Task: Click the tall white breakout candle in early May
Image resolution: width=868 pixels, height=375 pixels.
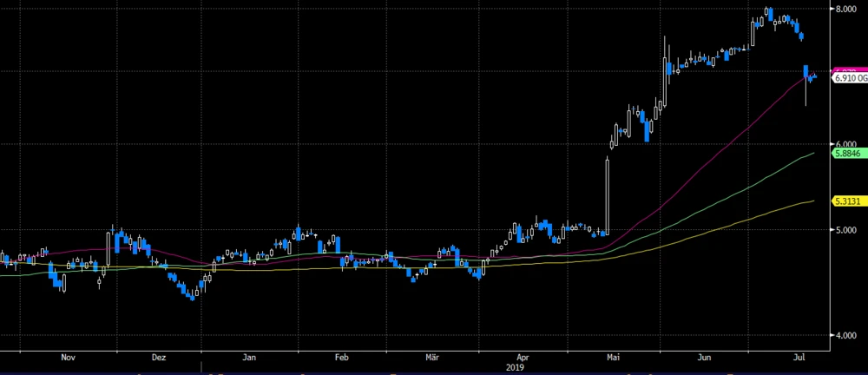Action: point(607,195)
